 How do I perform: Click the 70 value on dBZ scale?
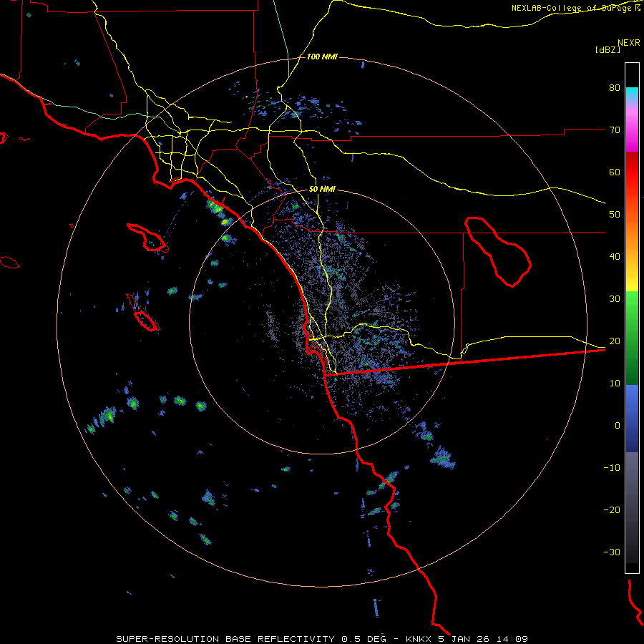(615, 130)
